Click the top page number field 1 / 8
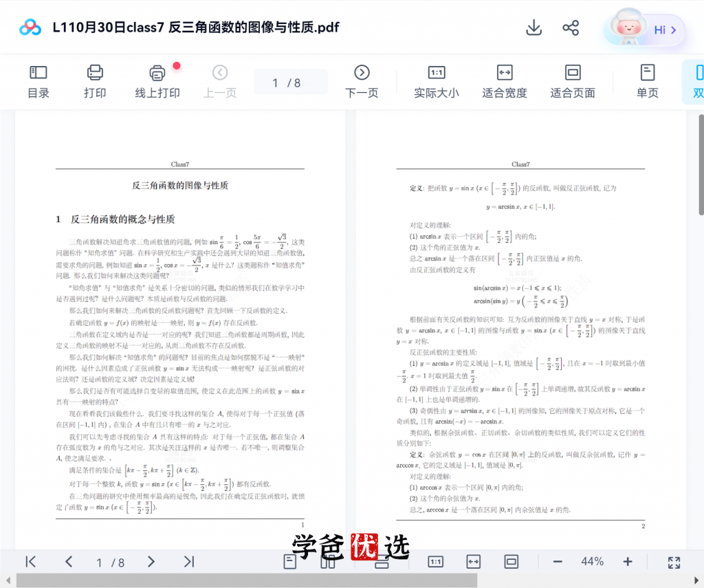The height and width of the screenshot is (588, 704). (291, 83)
